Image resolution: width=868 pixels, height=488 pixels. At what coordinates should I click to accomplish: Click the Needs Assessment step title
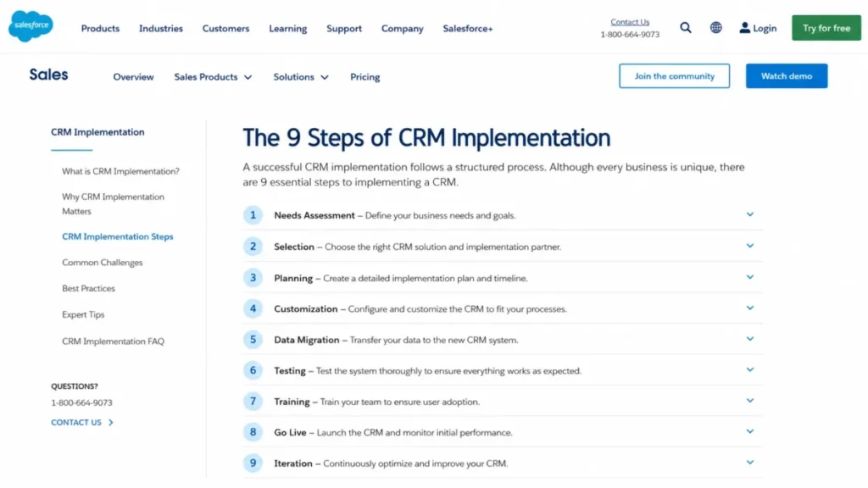(x=314, y=215)
